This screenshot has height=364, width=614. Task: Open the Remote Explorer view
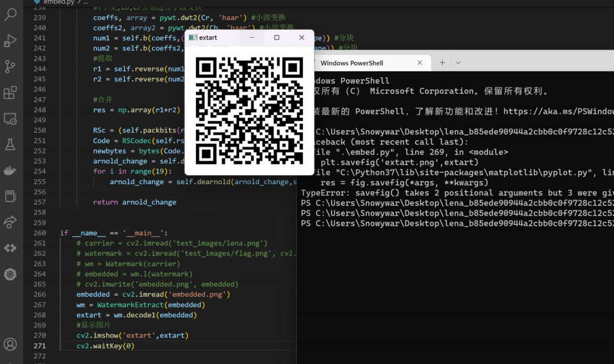[10, 119]
